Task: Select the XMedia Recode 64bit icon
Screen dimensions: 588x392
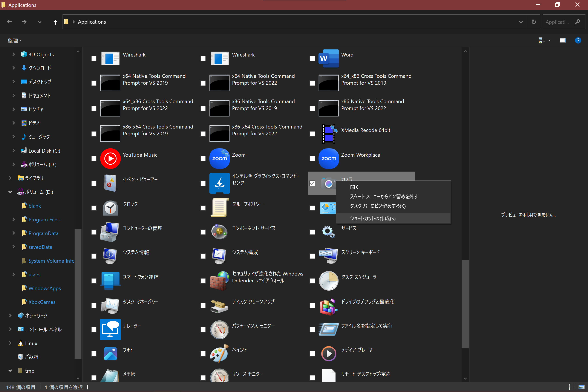Action: click(x=329, y=133)
